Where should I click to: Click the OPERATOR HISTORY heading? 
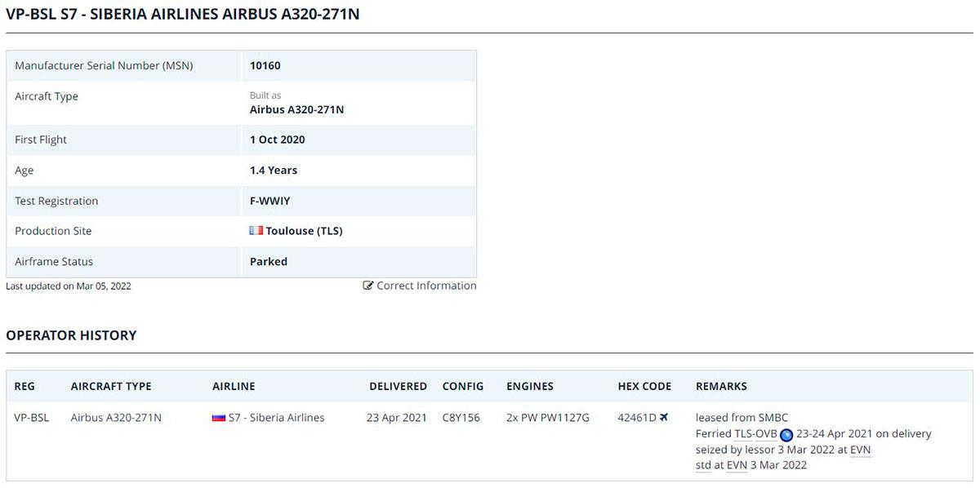71,335
